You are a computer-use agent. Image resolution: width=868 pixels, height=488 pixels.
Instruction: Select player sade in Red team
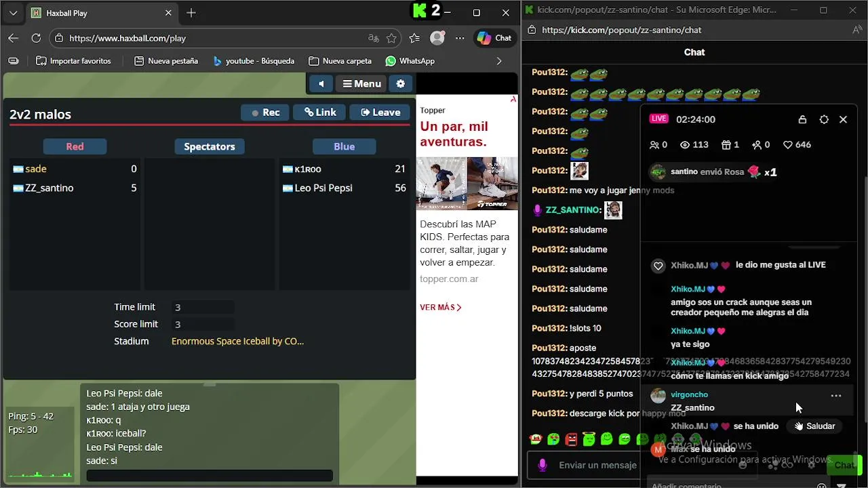[75, 169]
